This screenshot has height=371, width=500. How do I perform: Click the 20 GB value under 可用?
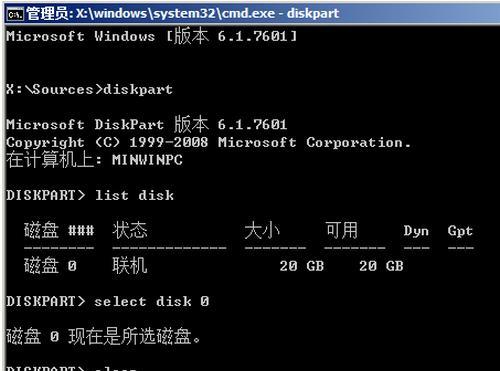click(381, 266)
